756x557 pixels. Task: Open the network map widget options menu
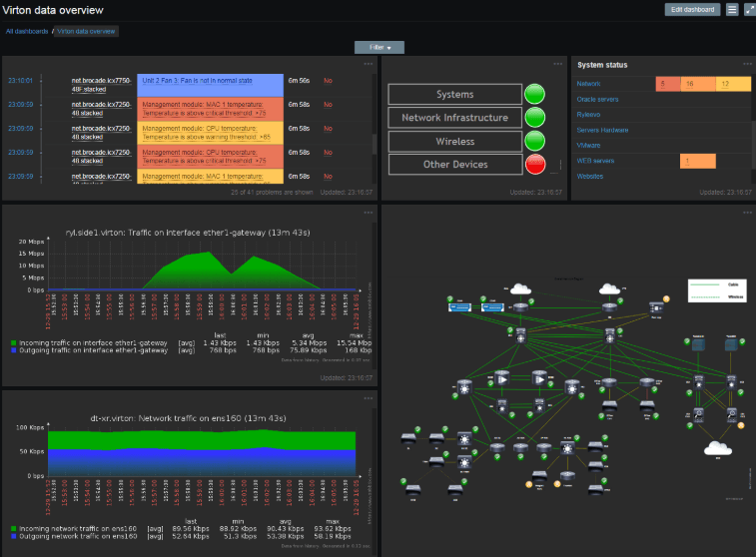[744, 213]
